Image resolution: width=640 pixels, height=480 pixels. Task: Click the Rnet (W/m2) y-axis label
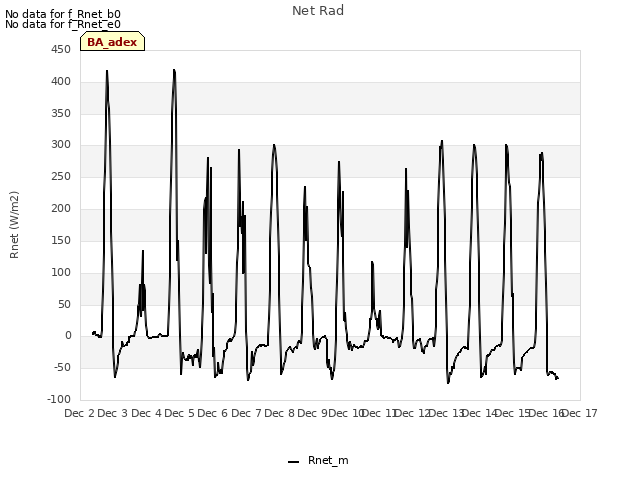[14, 225]
